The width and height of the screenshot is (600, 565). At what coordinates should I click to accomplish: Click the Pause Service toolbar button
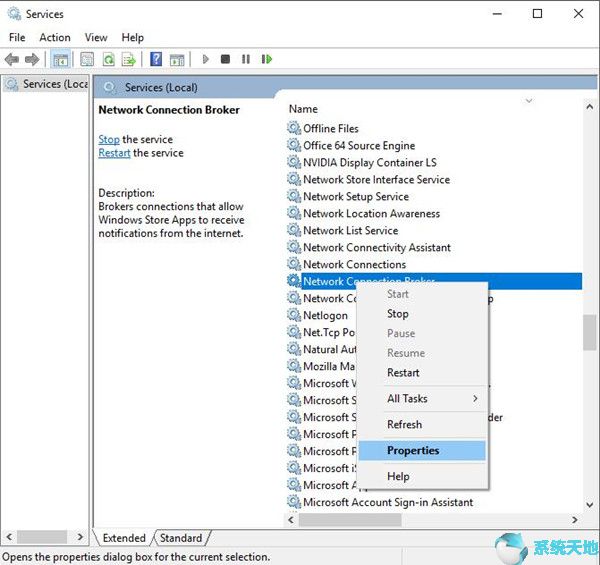pos(246,60)
